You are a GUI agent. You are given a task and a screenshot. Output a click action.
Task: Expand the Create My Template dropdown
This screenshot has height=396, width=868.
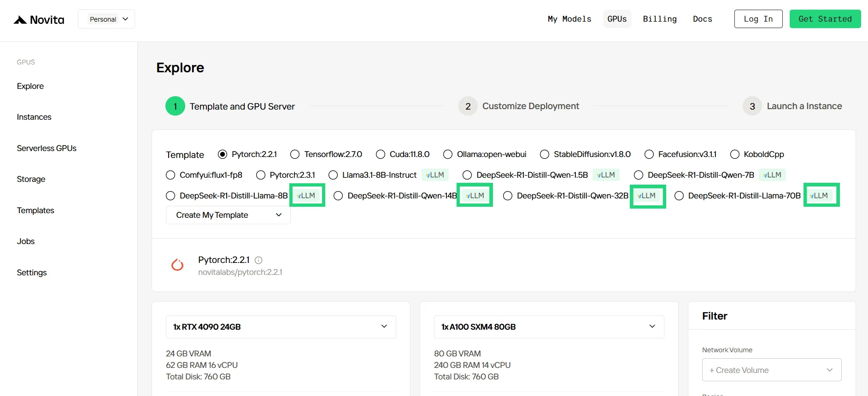[x=228, y=215]
